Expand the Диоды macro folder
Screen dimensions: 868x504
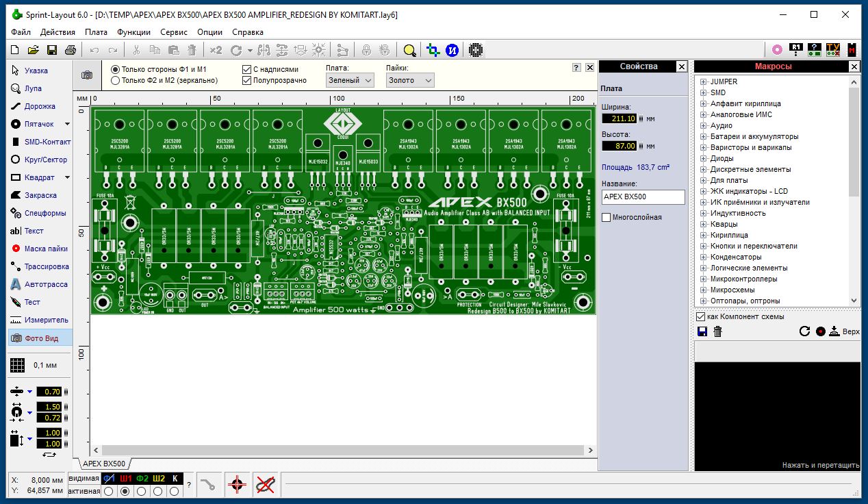pyautogui.click(x=703, y=158)
